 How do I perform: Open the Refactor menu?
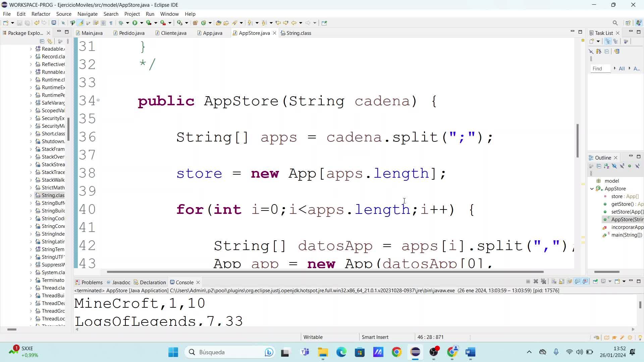coord(41,14)
